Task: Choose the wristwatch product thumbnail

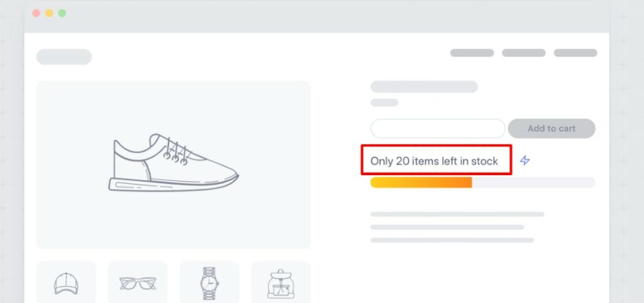Action: point(209,282)
